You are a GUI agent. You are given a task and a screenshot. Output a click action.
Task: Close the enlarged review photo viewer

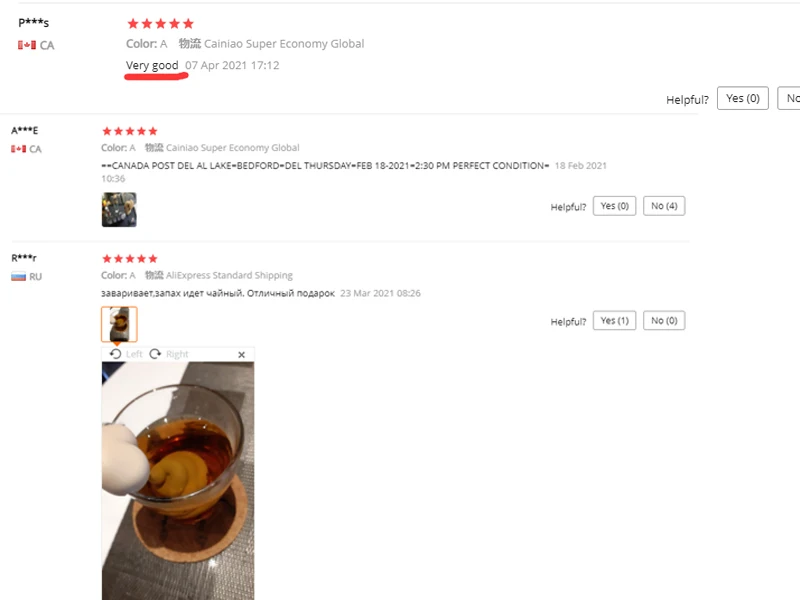(241, 355)
